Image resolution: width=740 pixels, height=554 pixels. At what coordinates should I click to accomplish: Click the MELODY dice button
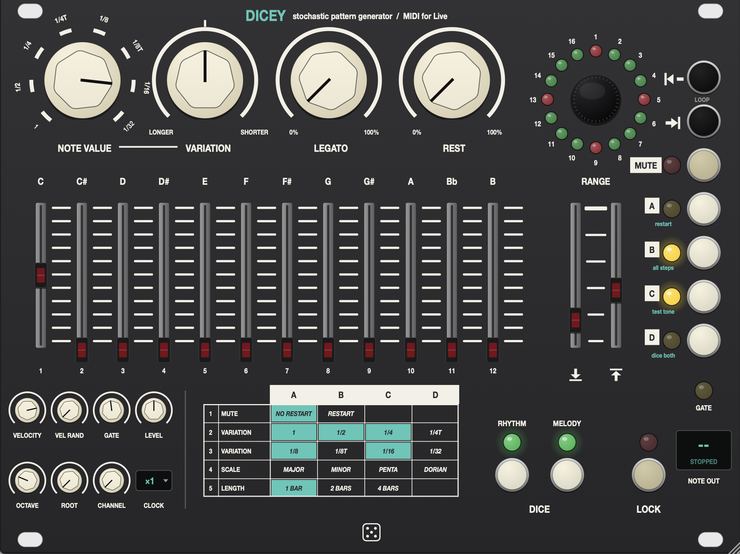point(567,474)
